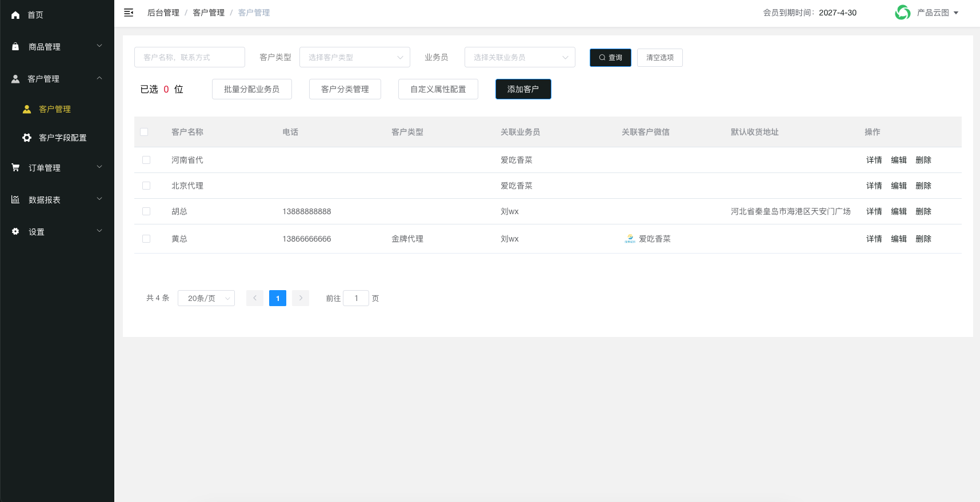Viewport: 980px width, 502px height.
Task: Click the 客户名称 column header
Action: click(x=187, y=132)
